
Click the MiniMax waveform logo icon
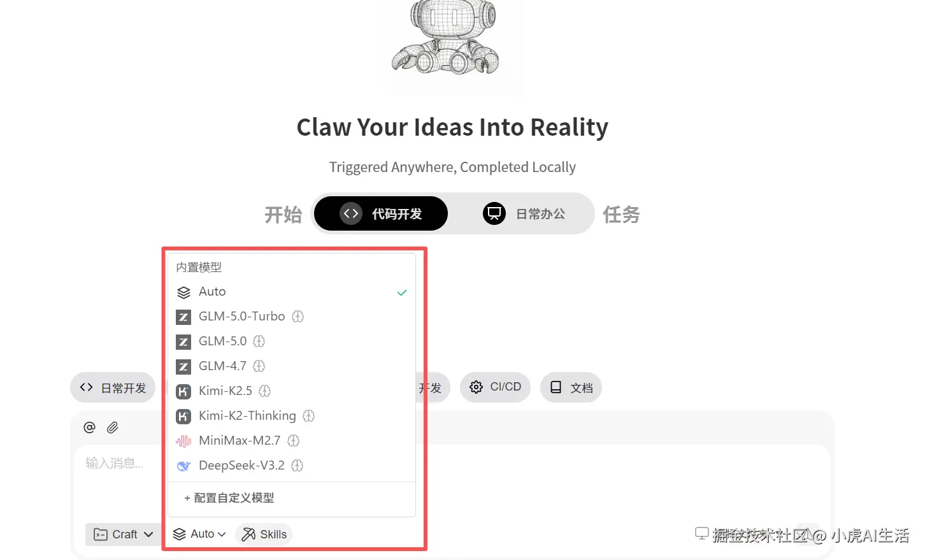tap(183, 441)
